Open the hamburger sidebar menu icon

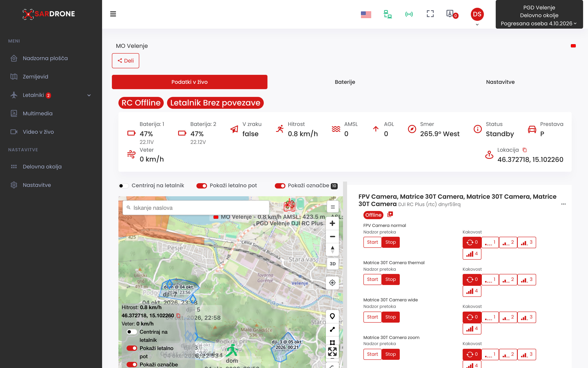point(113,14)
